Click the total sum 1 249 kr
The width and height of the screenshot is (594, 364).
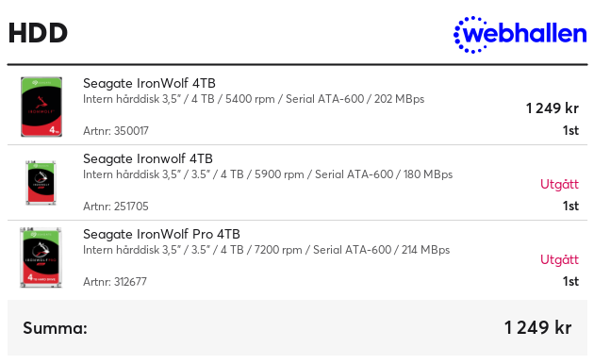tap(537, 327)
